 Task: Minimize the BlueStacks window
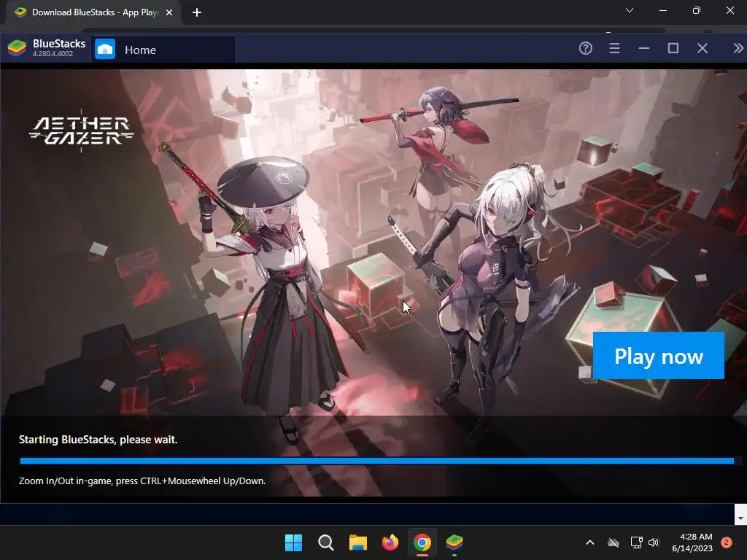pyautogui.click(x=644, y=48)
